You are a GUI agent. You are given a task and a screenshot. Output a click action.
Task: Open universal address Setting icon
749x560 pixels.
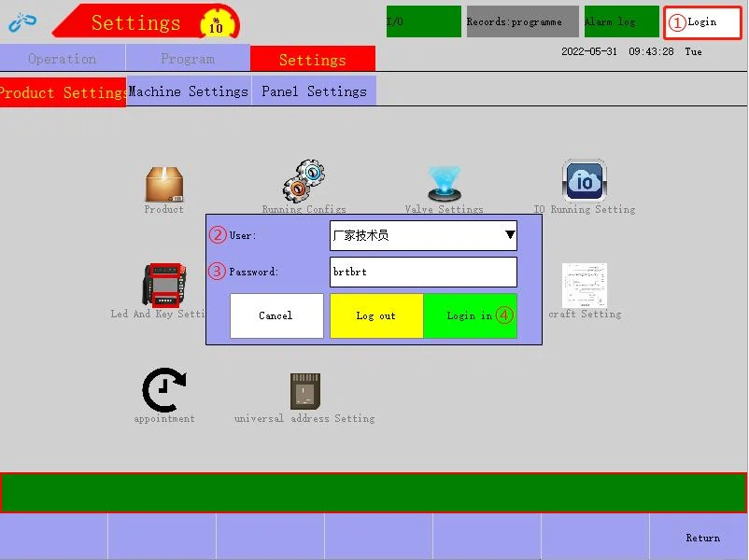(x=304, y=391)
